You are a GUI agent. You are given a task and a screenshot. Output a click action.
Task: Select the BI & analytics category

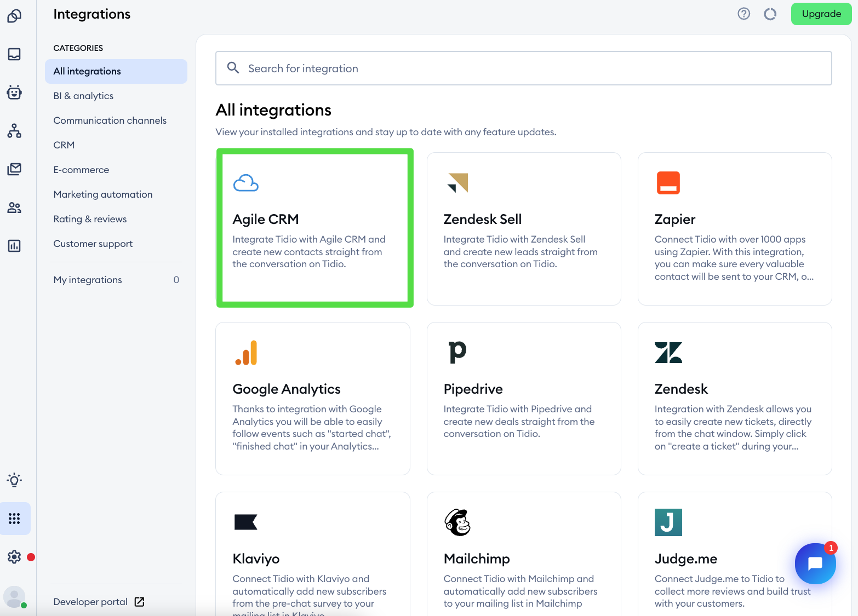point(83,96)
